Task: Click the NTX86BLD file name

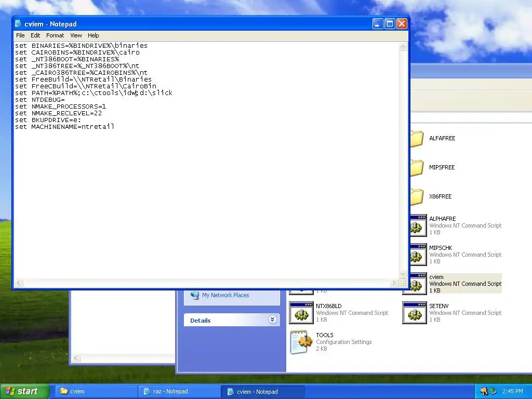Action: click(x=328, y=306)
